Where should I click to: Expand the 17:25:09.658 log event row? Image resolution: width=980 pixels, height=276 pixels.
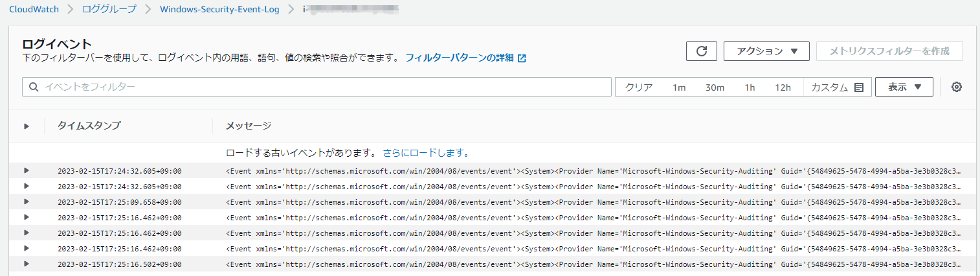27,201
